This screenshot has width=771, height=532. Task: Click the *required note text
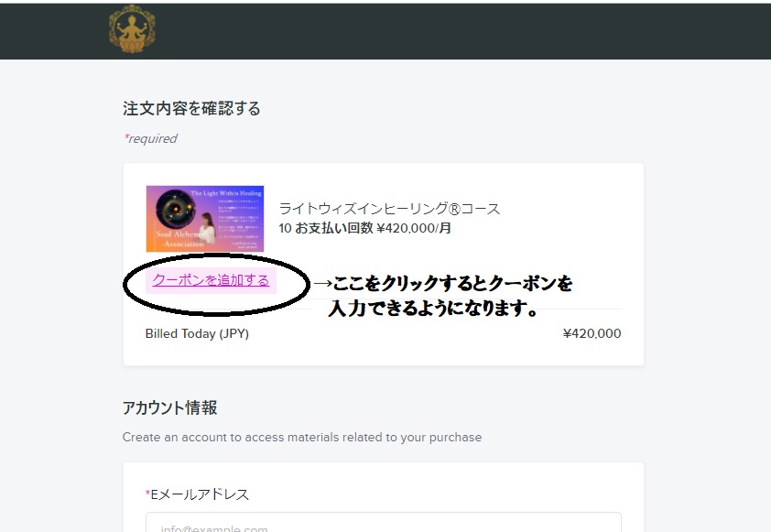point(150,138)
